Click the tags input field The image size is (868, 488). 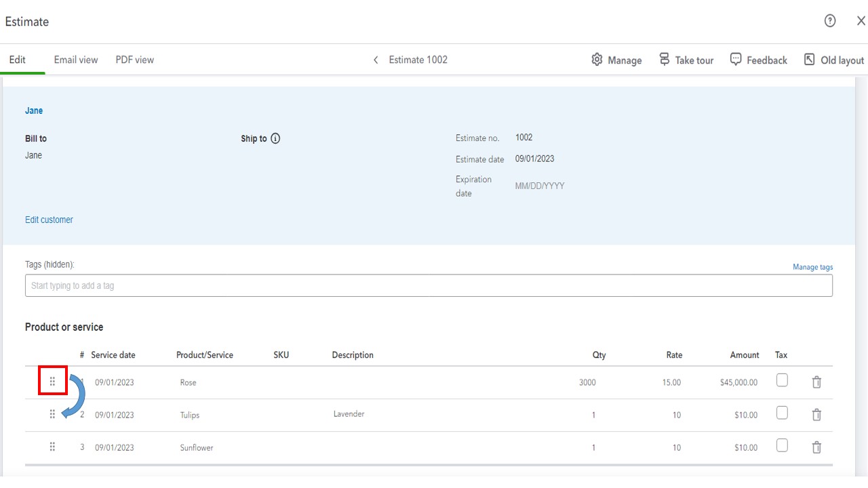429,285
